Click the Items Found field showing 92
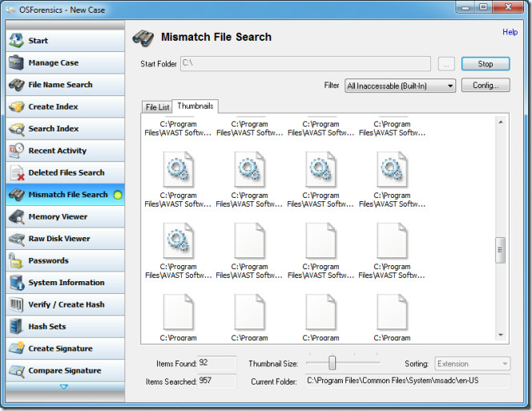The width and height of the screenshot is (532, 411). 217,363
